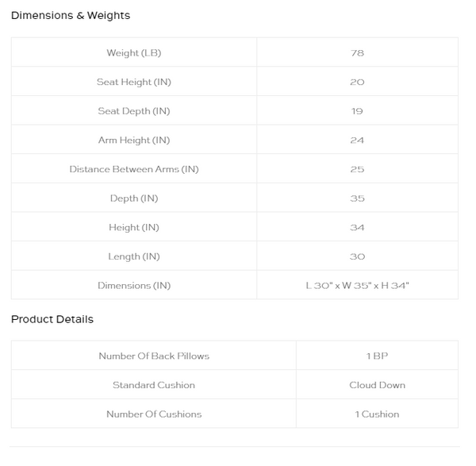The height and width of the screenshot is (466, 476).
Task: Select the Seat Height (IN) label
Action: click(134, 82)
